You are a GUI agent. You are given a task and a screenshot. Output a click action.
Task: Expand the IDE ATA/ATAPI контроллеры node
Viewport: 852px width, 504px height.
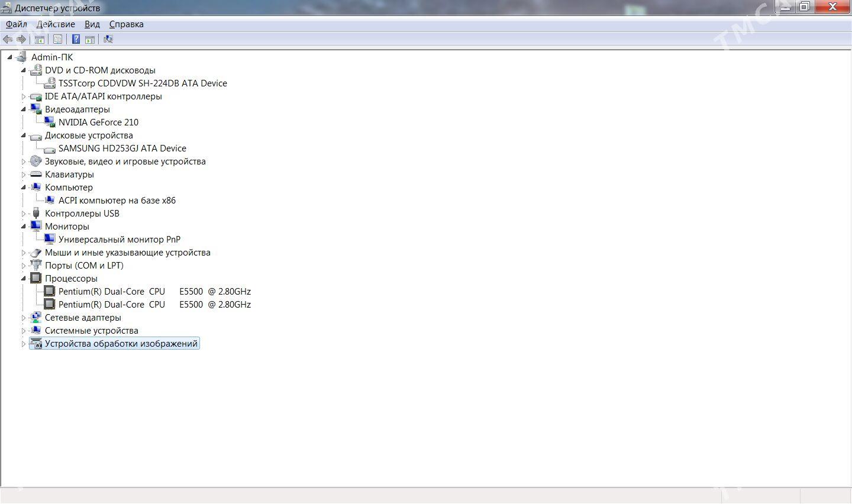[24, 96]
